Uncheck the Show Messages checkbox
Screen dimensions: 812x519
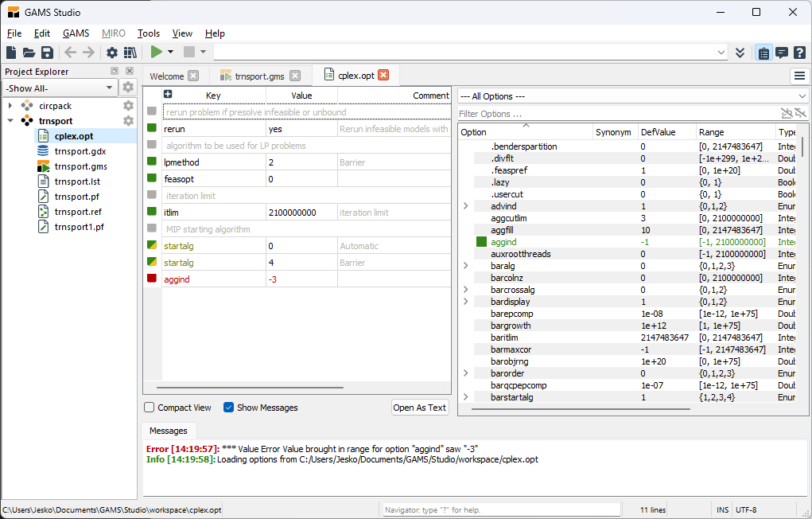click(x=229, y=408)
